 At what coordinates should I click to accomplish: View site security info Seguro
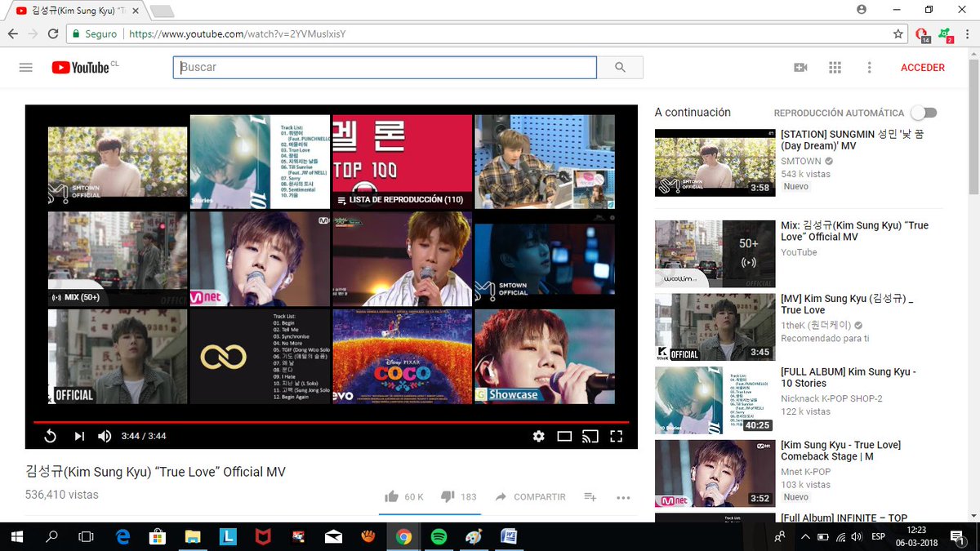95,34
